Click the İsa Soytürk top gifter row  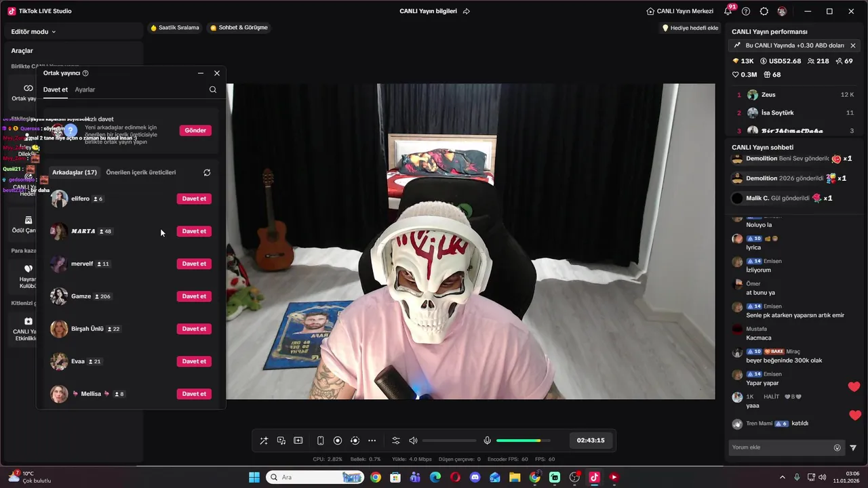[795, 113]
